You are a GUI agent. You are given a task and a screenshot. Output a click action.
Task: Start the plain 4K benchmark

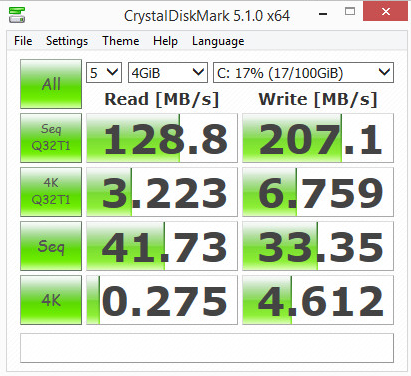coord(51,300)
